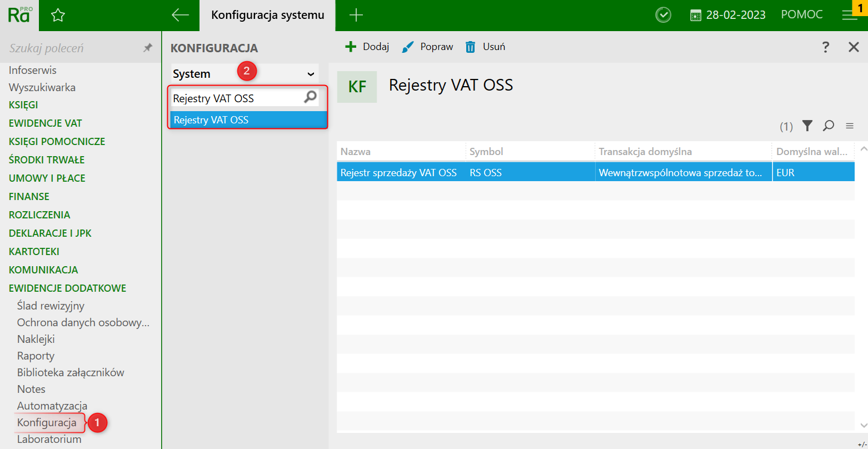The width and height of the screenshot is (868, 449).
Task: Open the KOMUNIKACJA menu section
Action: [43, 270]
